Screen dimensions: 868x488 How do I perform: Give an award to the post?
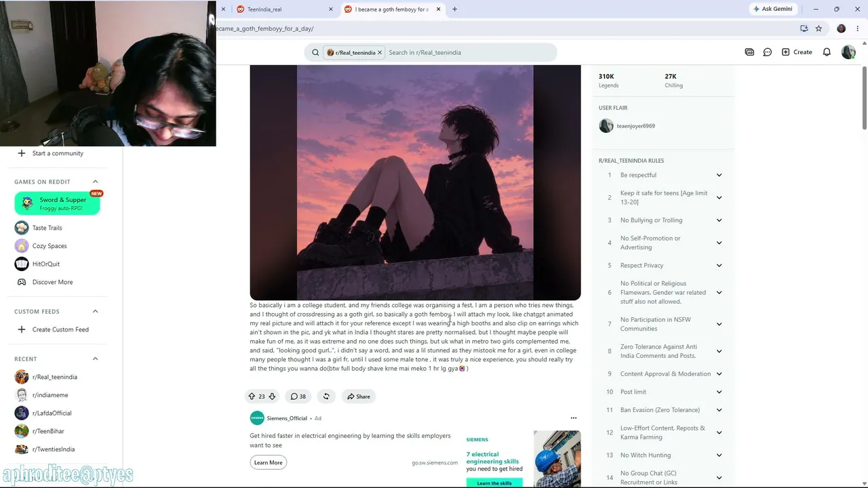pyautogui.click(x=326, y=396)
